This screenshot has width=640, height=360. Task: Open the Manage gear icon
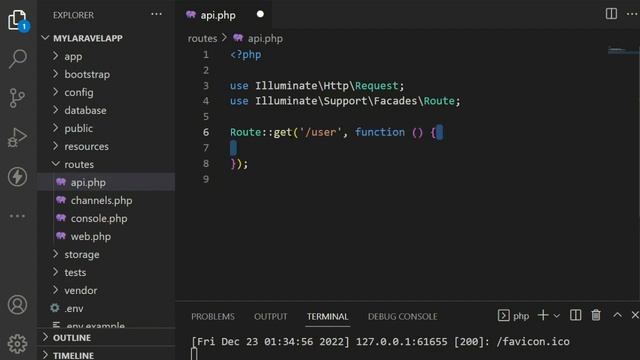click(17, 344)
